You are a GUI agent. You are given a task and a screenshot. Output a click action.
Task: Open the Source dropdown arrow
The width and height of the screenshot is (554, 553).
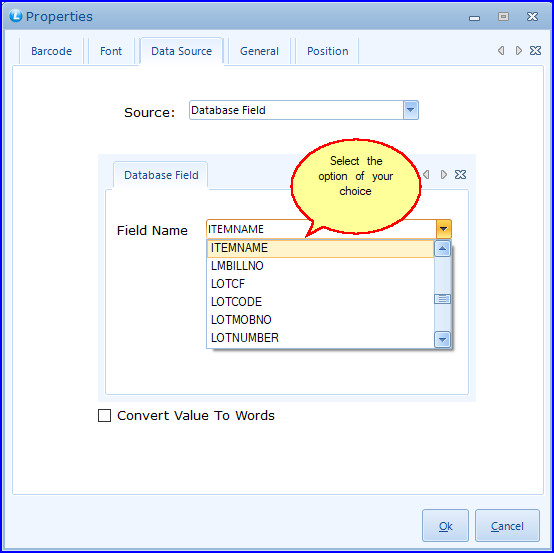[411, 110]
